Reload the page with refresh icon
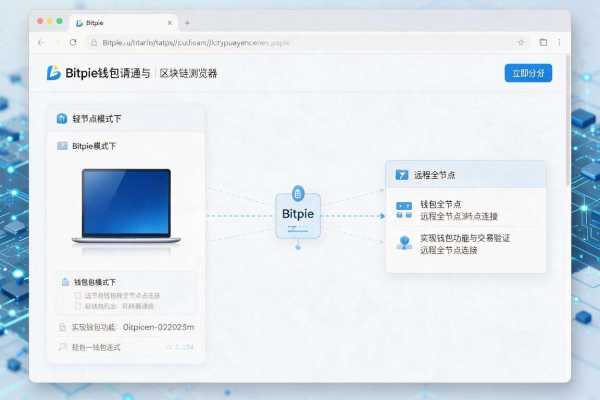600x400 pixels. pyautogui.click(x=73, y=42)
